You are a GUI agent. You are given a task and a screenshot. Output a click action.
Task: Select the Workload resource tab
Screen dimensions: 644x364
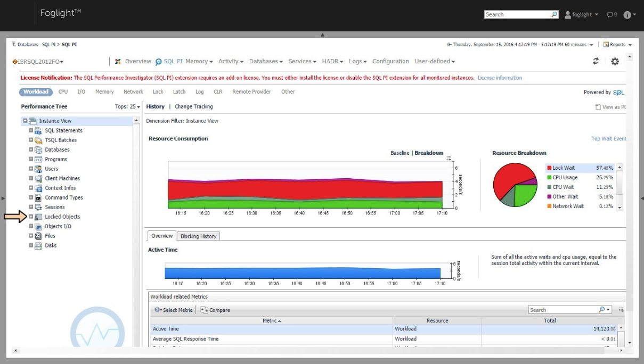click(x=36, y=92)
